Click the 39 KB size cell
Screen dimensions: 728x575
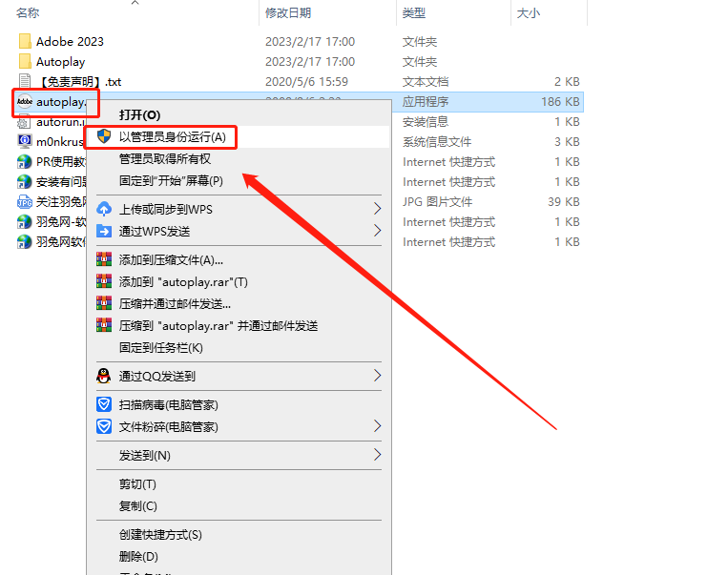[x=564, y=202]
